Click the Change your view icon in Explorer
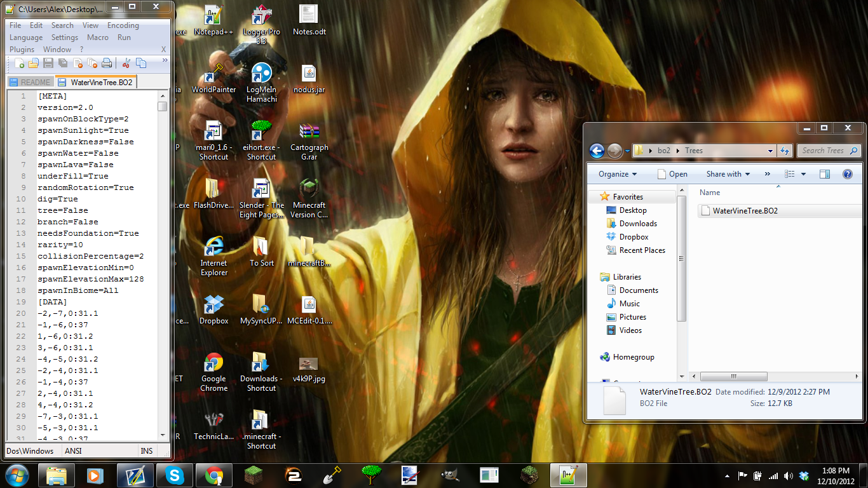This screenshot has height=488, width=868. tap(790, 174)
